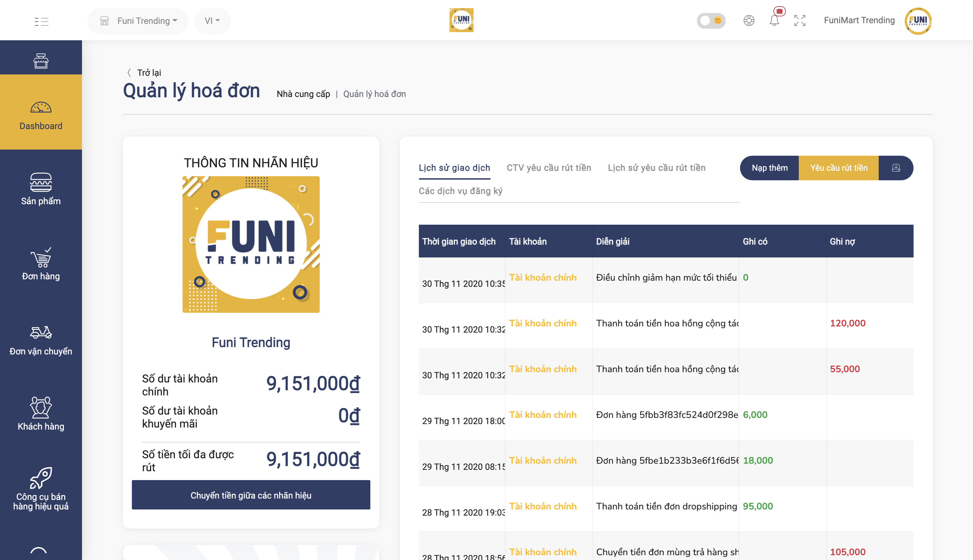Click the 18,000 credit amount
This screenshot has width=973, height=560.
(757, 460)
